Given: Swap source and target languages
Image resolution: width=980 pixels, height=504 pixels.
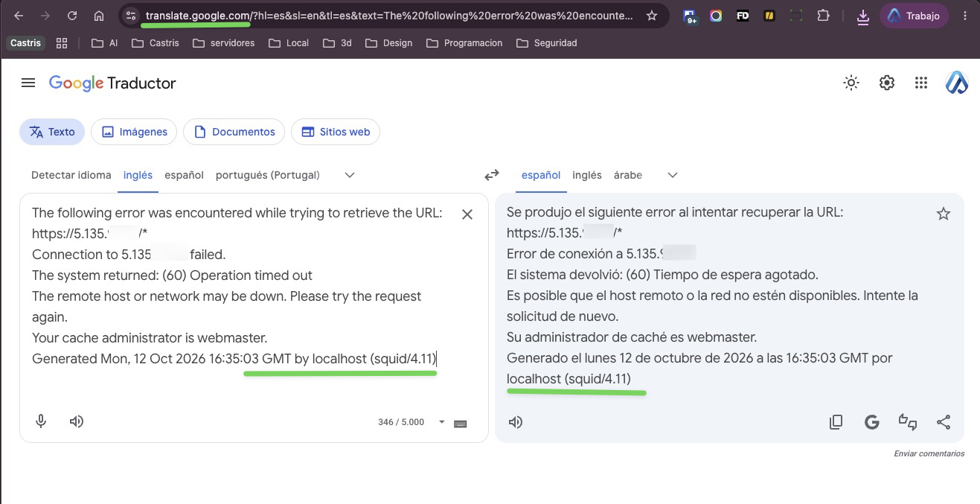Looking at the screenshot, I should click(492, 176).
